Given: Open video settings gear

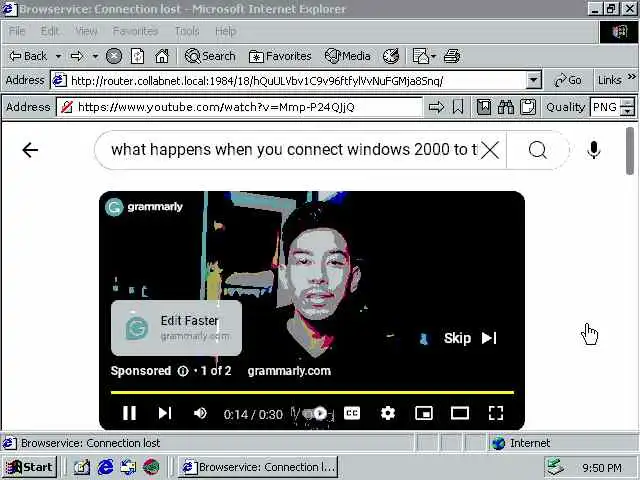Looking at the screenshot, I should (x=387, y=413).
